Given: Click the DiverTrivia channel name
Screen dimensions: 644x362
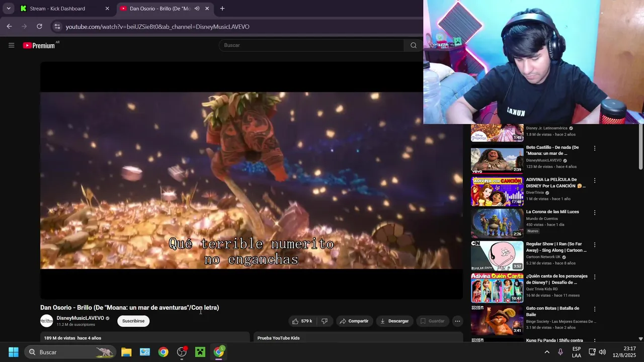Looking at the screenshot, I should click(535, 193).
